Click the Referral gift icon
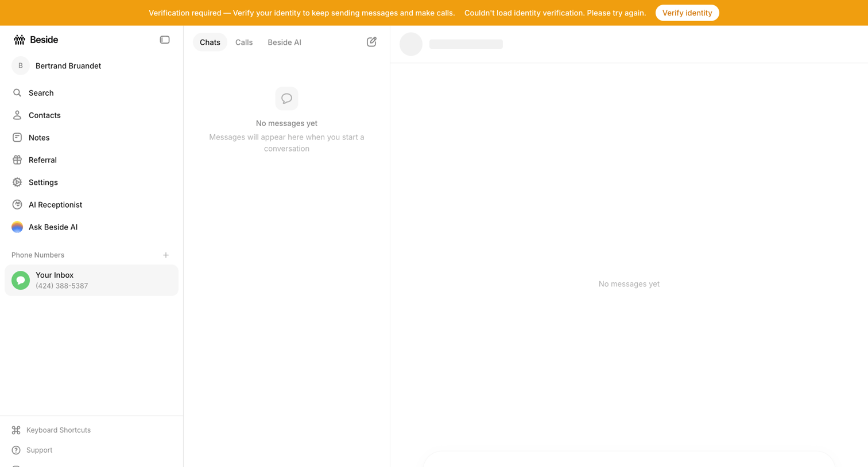 17,160
